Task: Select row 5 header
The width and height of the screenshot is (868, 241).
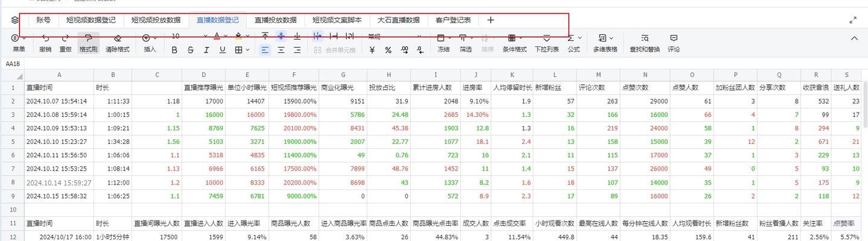Action: tap(11, 142)
